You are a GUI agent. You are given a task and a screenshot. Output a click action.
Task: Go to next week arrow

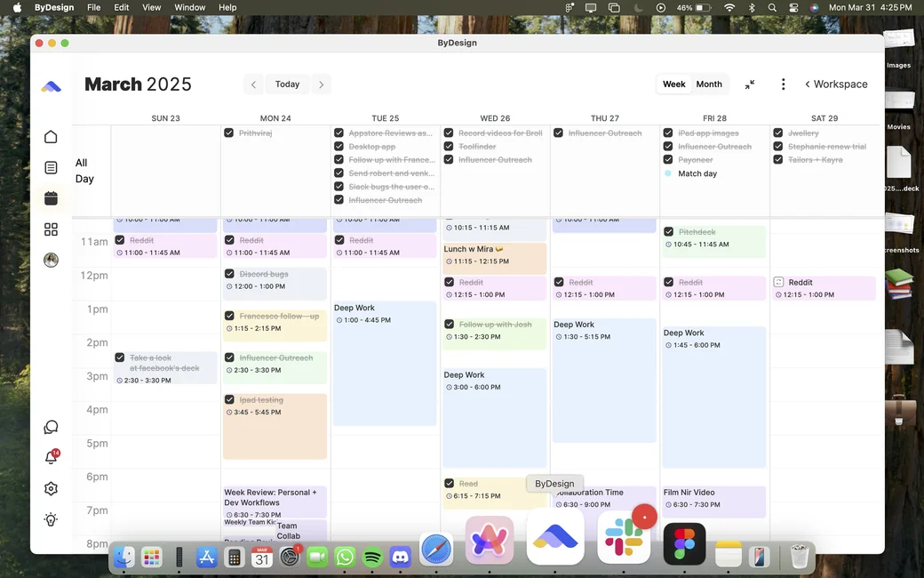[x=321, y=84]
